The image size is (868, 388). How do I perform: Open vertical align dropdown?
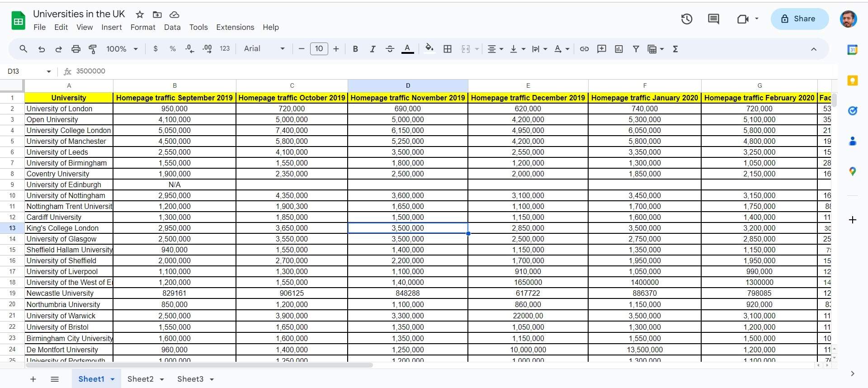click(x=518, y=49)
